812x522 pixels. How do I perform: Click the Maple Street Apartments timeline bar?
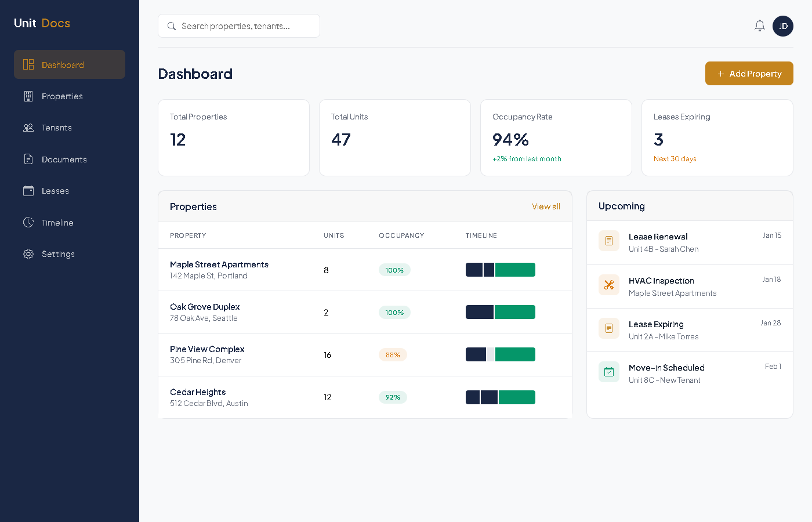(x=500, y=270)
